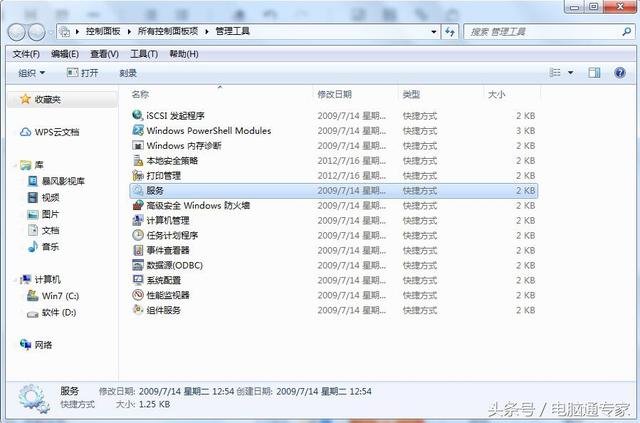The width and height of the screenshot is (640, 423).
Task: Open the 工具(T) menu
Action: point(144,54)
